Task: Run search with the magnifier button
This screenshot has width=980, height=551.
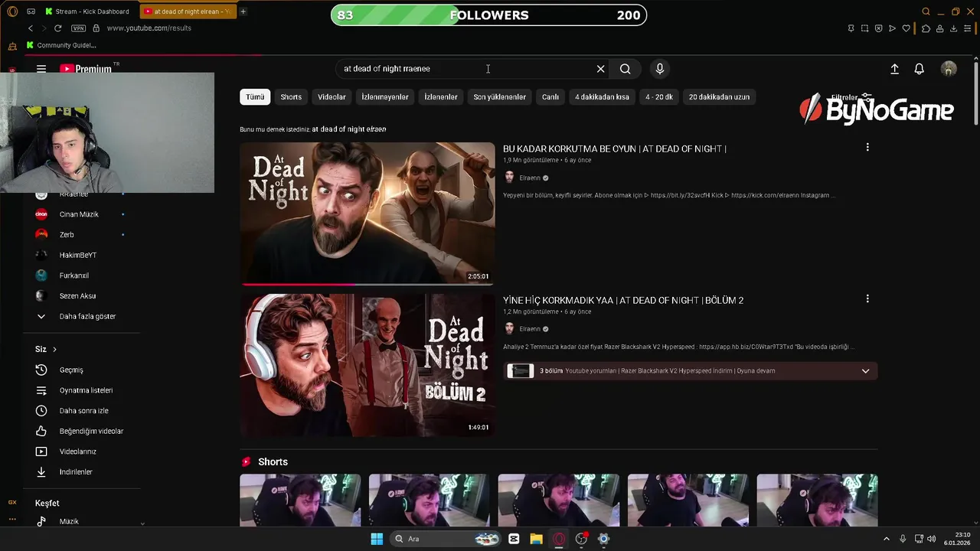Action: tap(626, 69)
